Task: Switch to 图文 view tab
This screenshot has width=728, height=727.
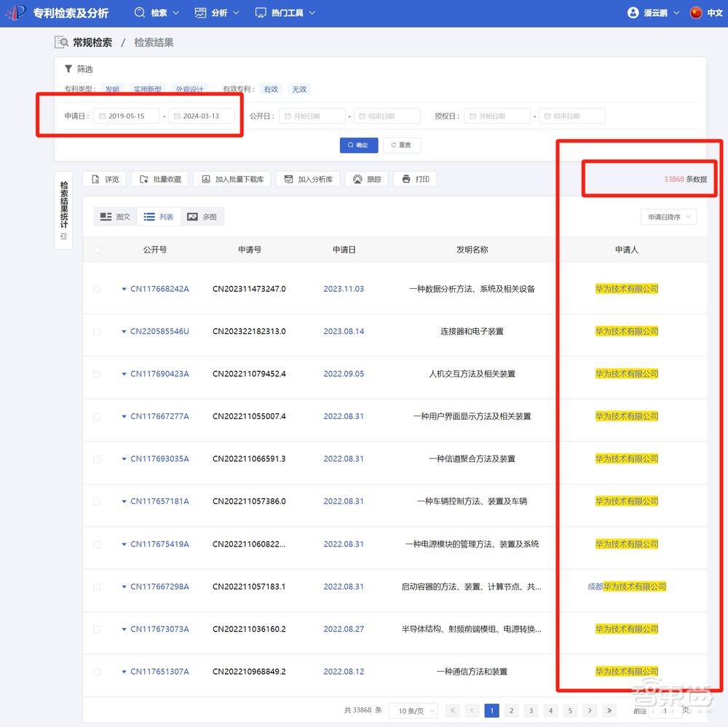Action: click(x=116, y=216)
